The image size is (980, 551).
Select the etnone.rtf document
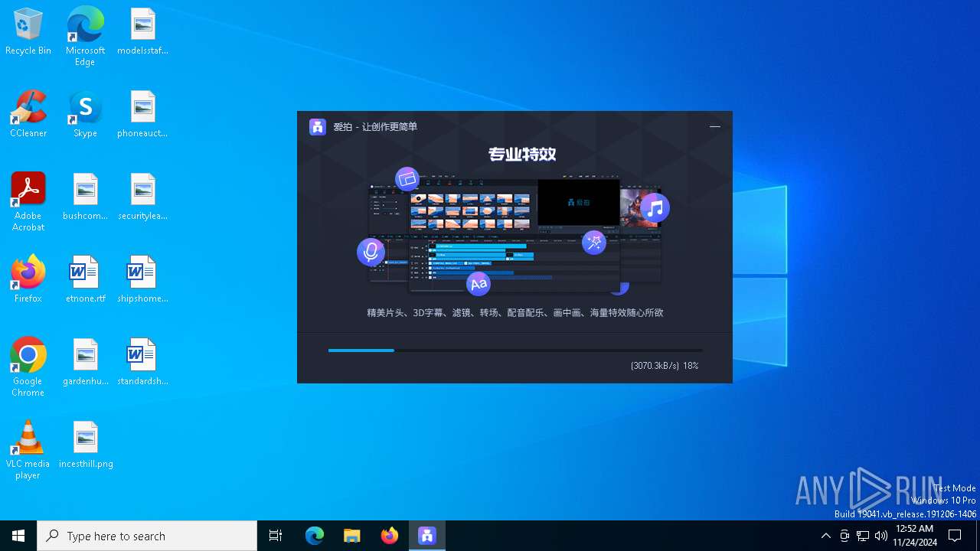click(x=85, y=280)
